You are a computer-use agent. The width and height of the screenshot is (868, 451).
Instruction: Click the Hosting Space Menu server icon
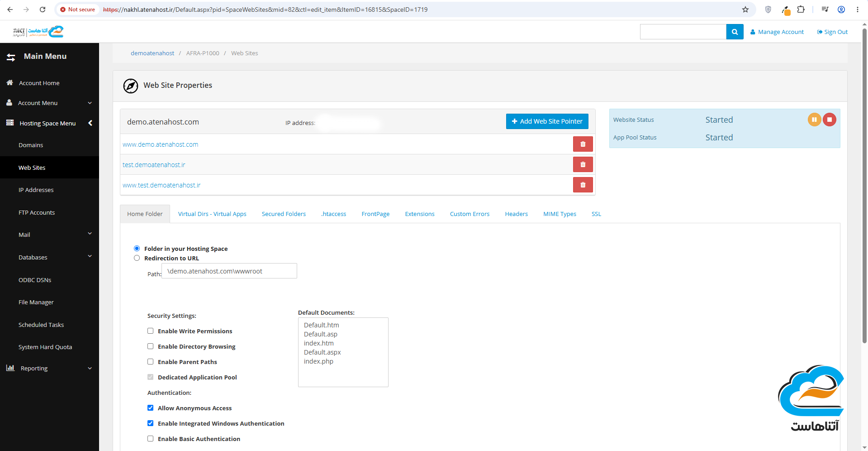pyautogui.click(x=10, y=123)
